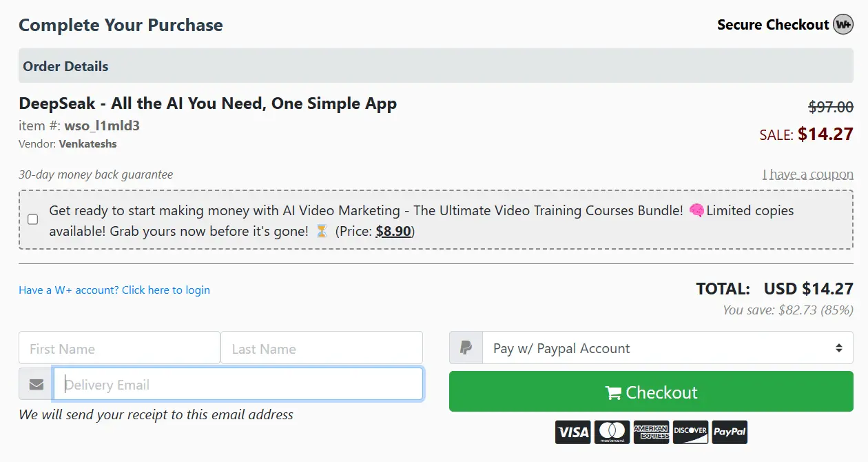Click the W+ Secure Checkout badge icon
Image resolution: width=868 pixels, height=462 pixels.
843,25
